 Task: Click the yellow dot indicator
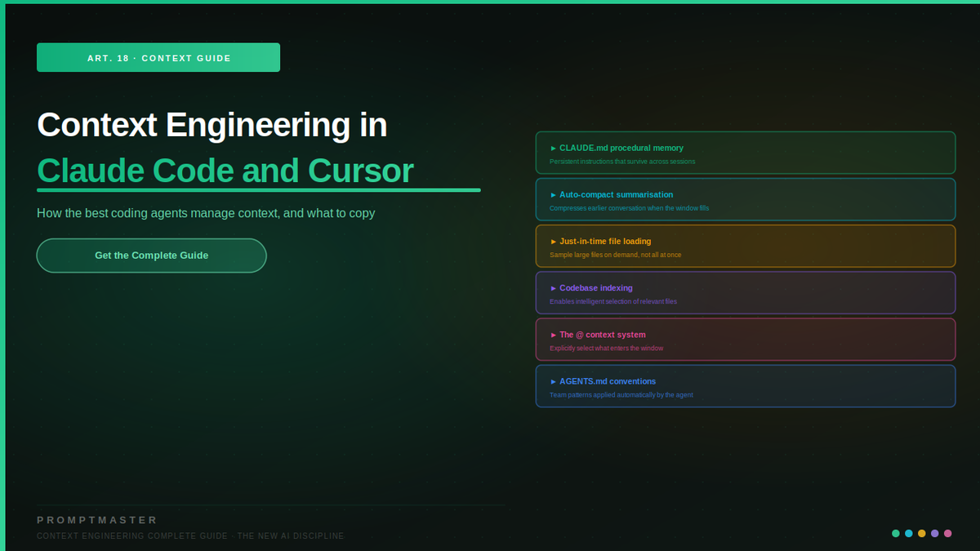pos(922,533)
